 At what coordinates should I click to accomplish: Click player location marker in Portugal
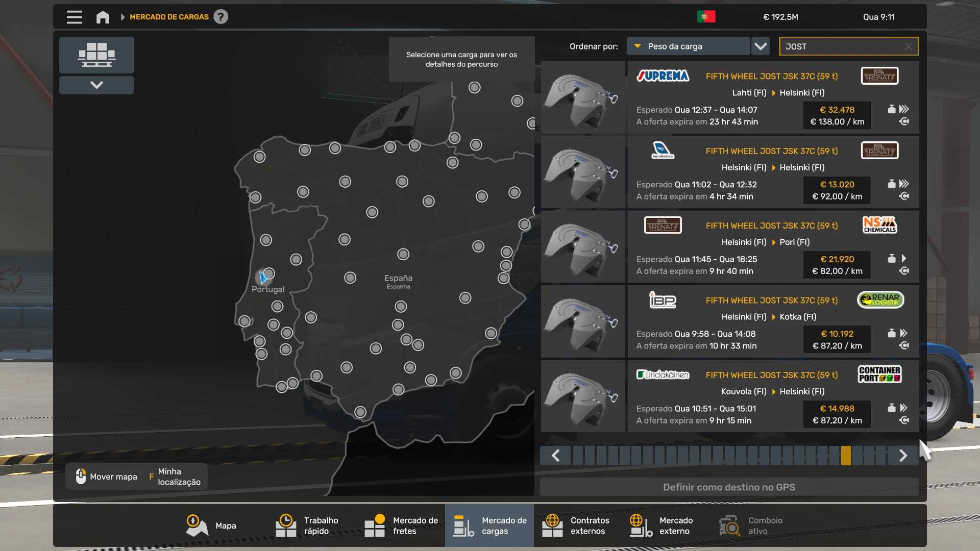263,278
